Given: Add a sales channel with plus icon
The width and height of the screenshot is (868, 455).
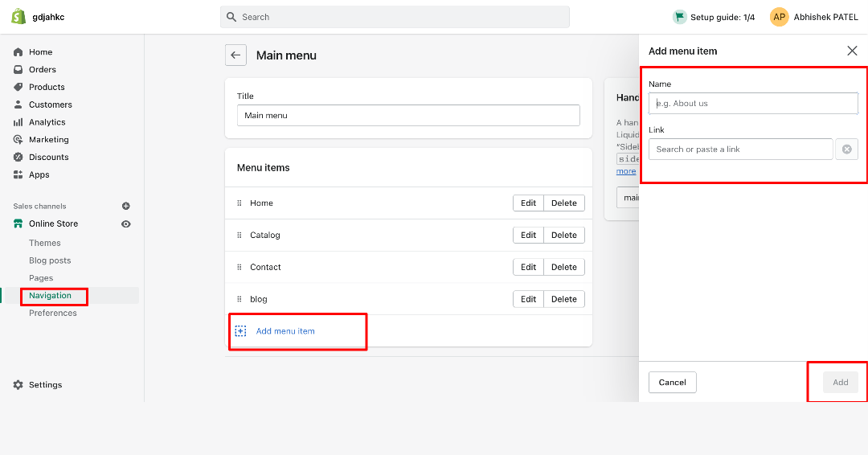Looking at the screenshot, I should coord(125,206).
